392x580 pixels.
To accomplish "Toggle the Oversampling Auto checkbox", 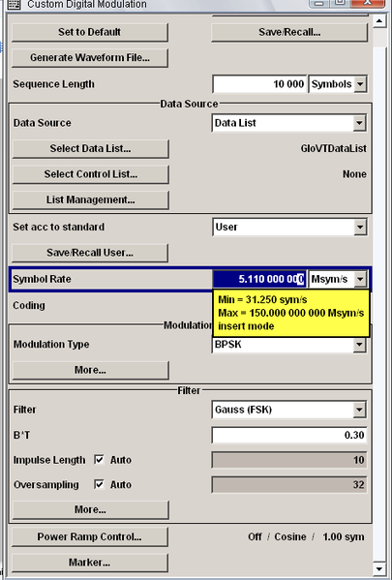I will tap(99, 484).
